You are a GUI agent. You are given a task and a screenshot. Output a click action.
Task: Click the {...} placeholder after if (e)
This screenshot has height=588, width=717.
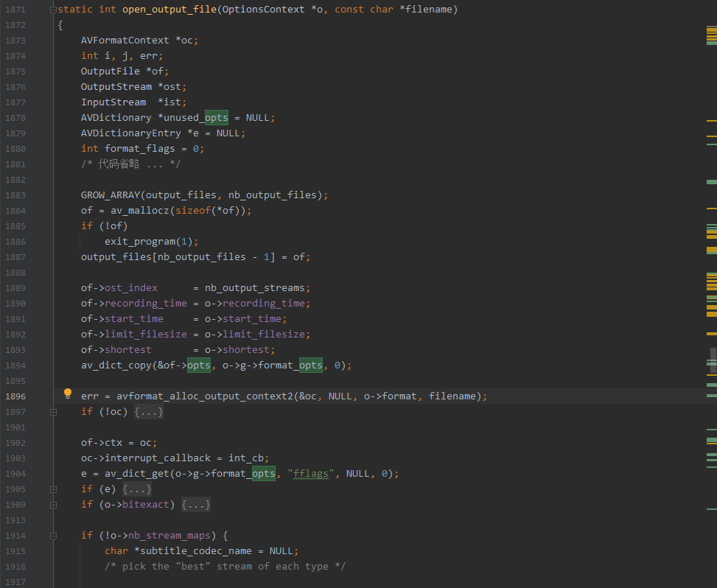pyautogui.click(x=137, y=489)
